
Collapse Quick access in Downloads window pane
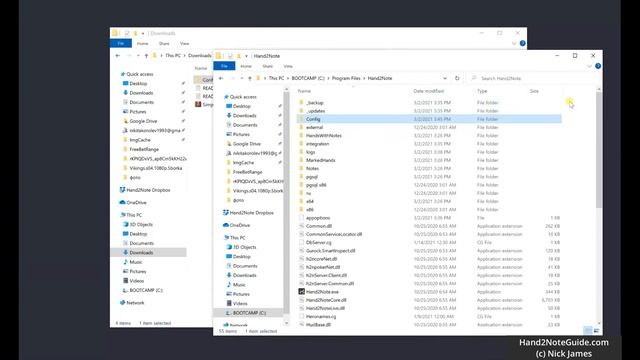(x=122, y=74)
